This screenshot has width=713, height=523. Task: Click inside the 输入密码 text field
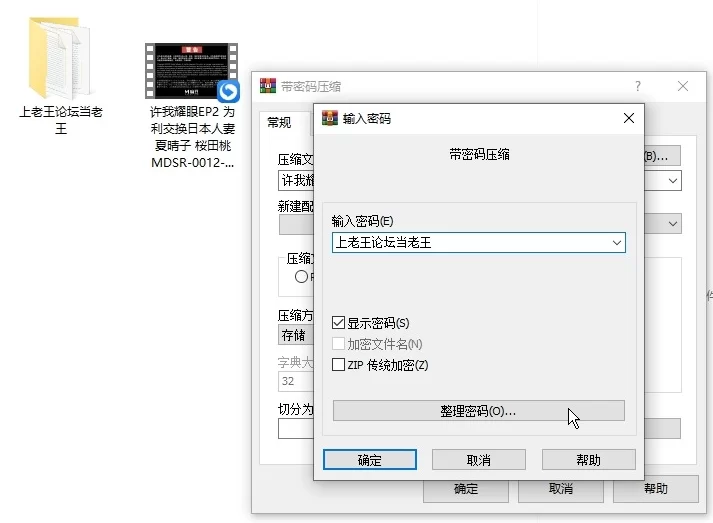470,242
